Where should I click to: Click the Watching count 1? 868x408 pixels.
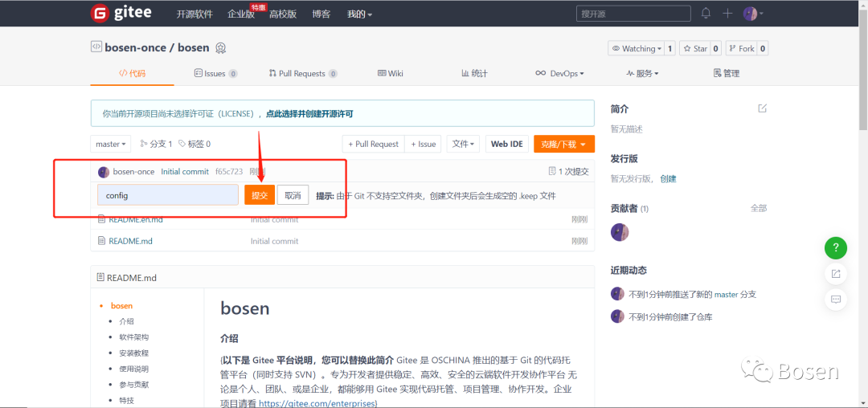coord(669,49)
